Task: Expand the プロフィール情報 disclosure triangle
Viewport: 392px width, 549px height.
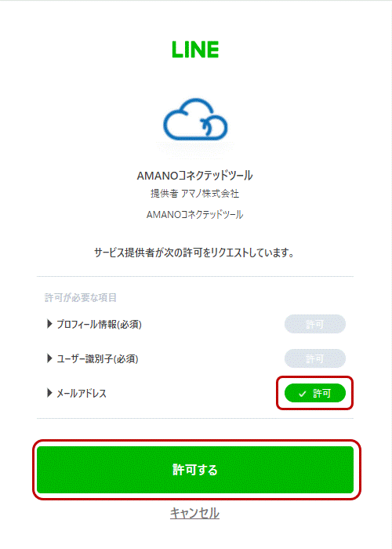Action: pyautogui.click(x=49, y=324)
